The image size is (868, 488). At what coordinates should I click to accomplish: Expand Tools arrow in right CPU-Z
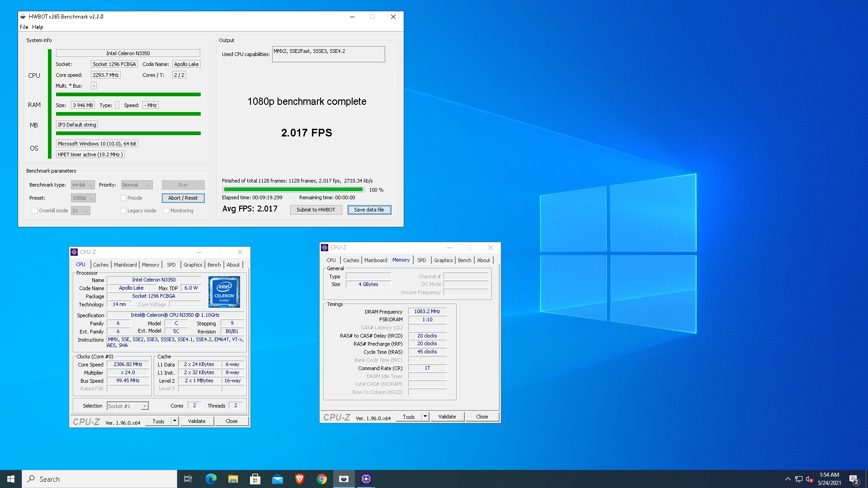click(x=425, y=417)
